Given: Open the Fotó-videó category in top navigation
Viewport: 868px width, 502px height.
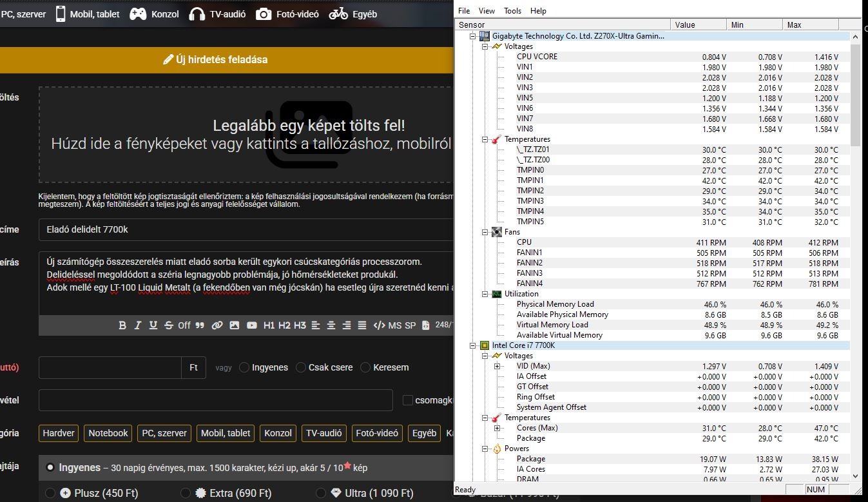Looking at the screenshot, I should [287, 14].
